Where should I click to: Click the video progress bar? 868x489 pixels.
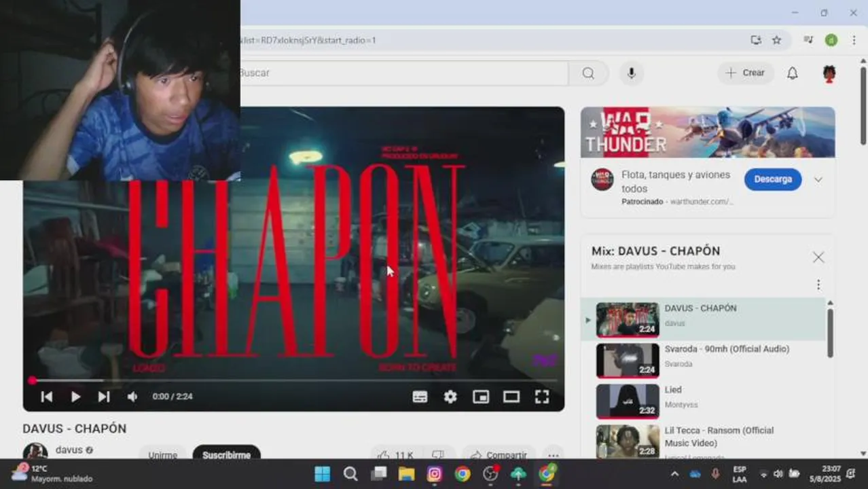pos(293,380)
